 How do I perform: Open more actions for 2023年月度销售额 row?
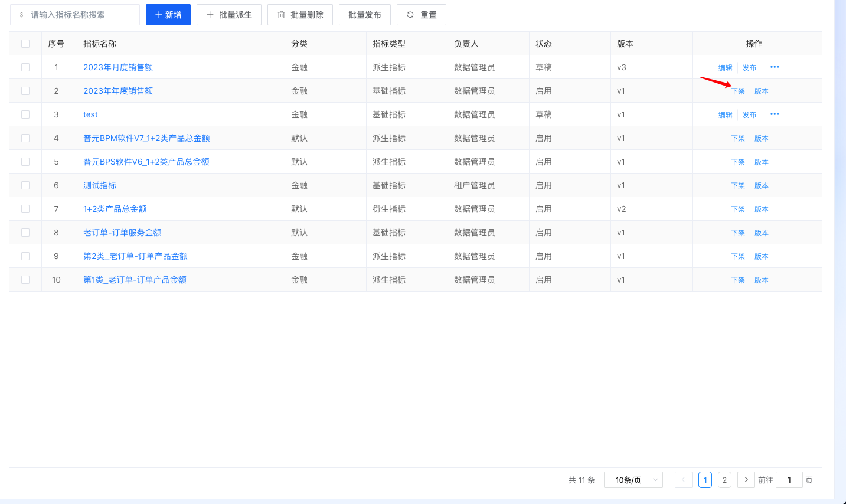point(775,67)
